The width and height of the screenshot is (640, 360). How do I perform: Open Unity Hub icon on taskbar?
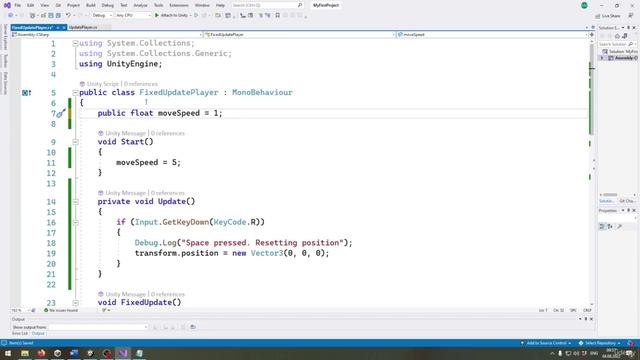58,353
